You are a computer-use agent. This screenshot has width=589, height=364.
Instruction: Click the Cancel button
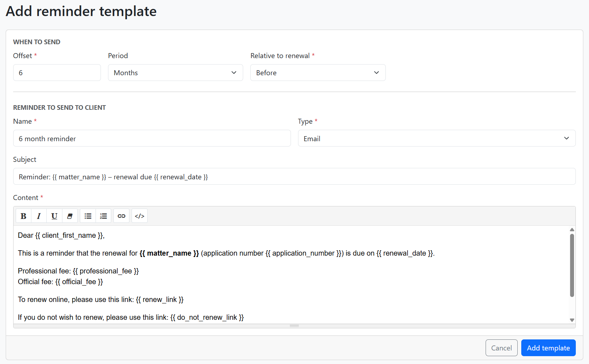pos(501,348)
